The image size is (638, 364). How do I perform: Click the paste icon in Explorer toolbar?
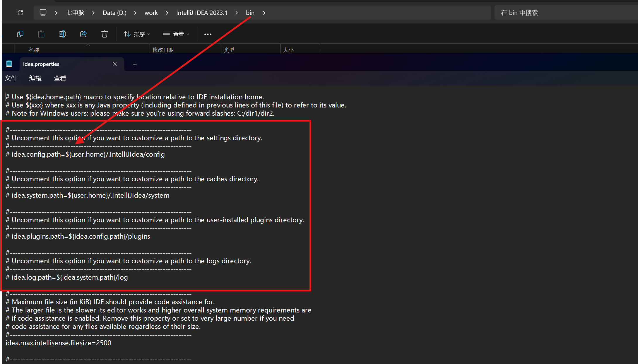(41, 34)
